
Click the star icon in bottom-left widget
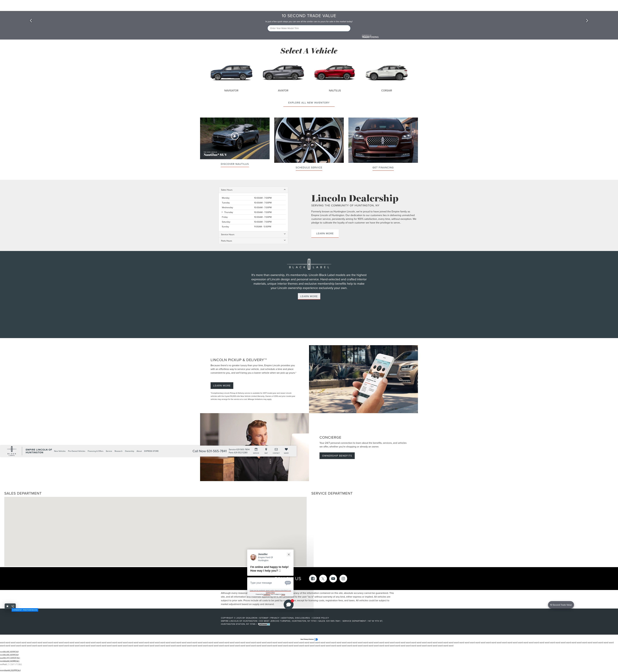point(7,606)
